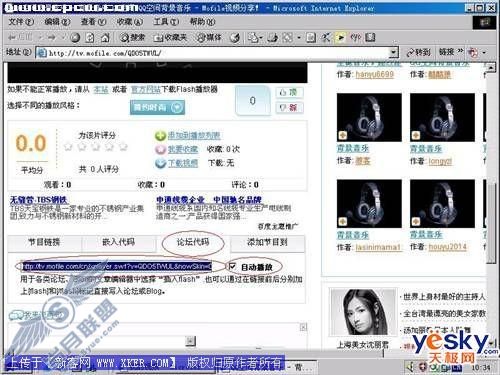This screenshot has height=375, width=500.
Task: Click the 踩 downvote button
Action: [x=289, y=108]
